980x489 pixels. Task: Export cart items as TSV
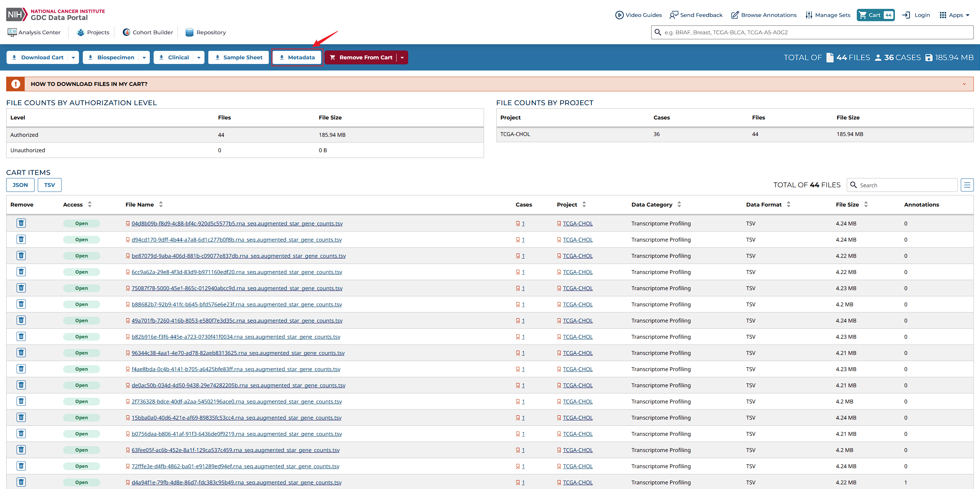coord(50,185)
